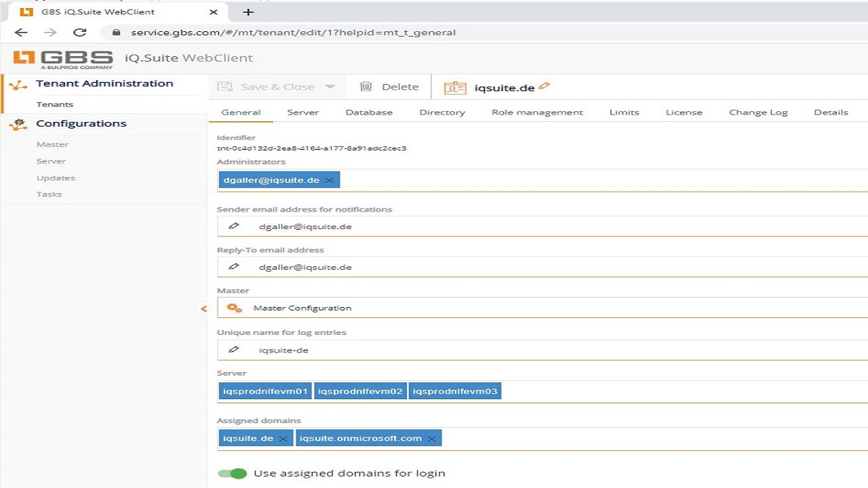Select the Configurations heading
This screenshot has width=868, height=488.
[x=81, y=123]
